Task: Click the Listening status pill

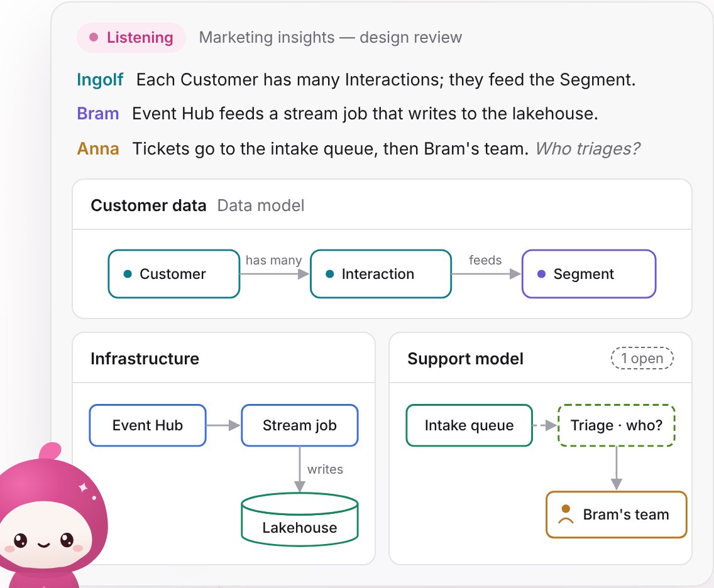Action: [131, 37]
